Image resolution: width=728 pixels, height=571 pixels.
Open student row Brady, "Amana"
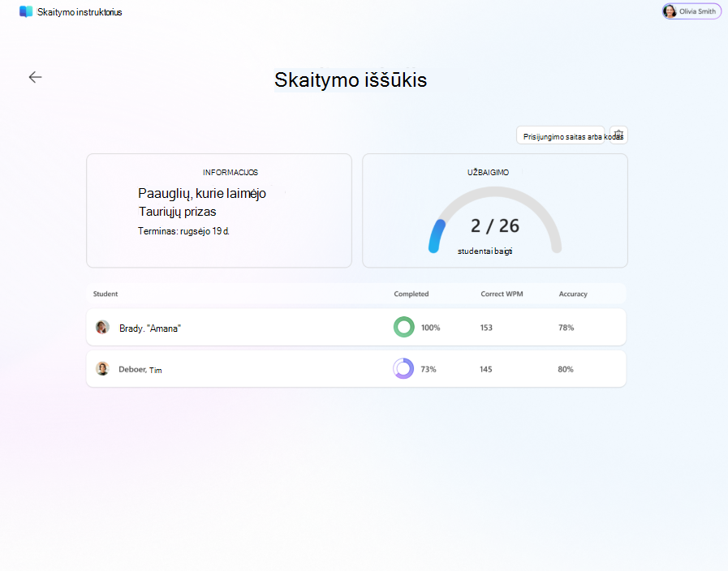pos(356,327)
